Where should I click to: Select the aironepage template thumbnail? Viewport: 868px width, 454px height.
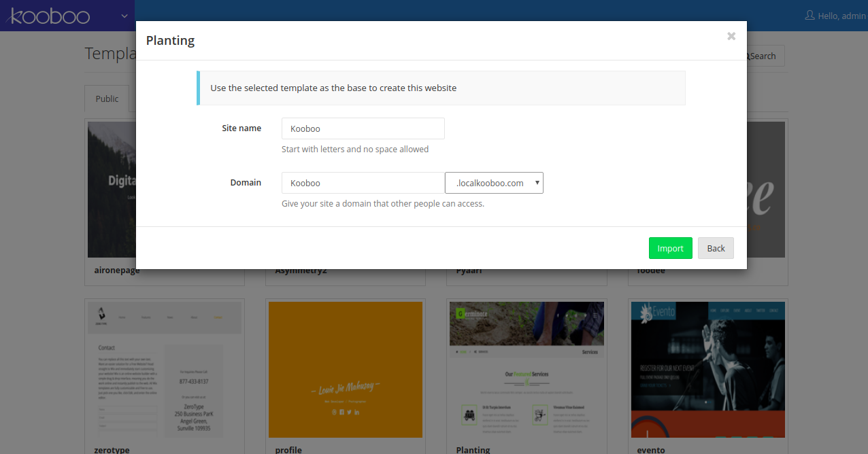click(x=112, y=190)
